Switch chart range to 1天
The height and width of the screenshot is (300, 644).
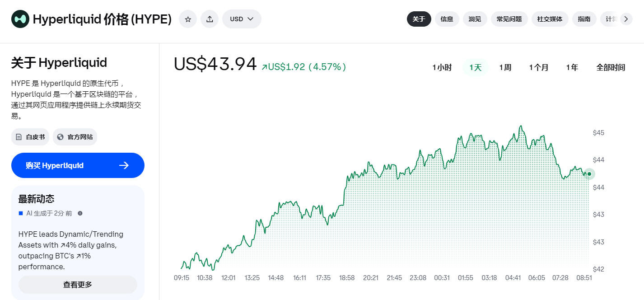click(476, 67)
